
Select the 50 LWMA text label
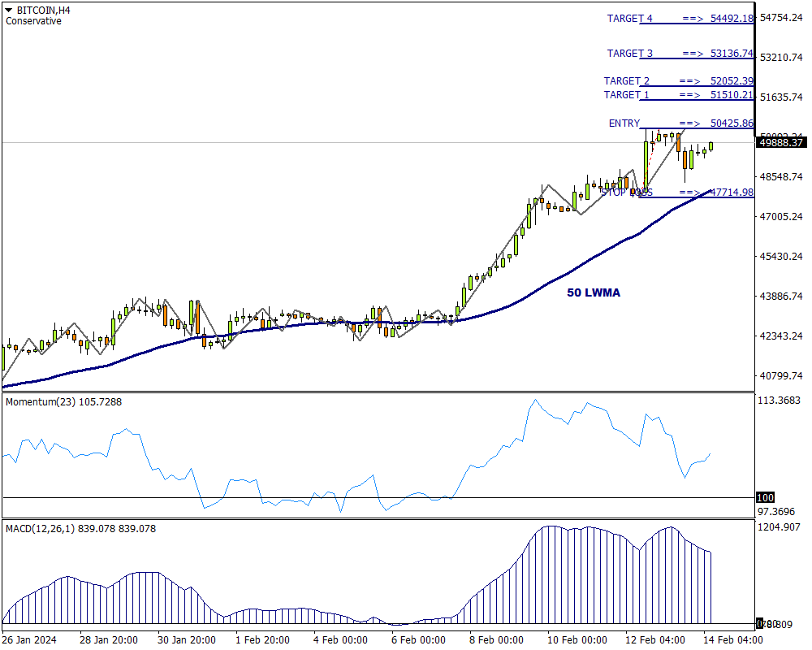point(593,292)
